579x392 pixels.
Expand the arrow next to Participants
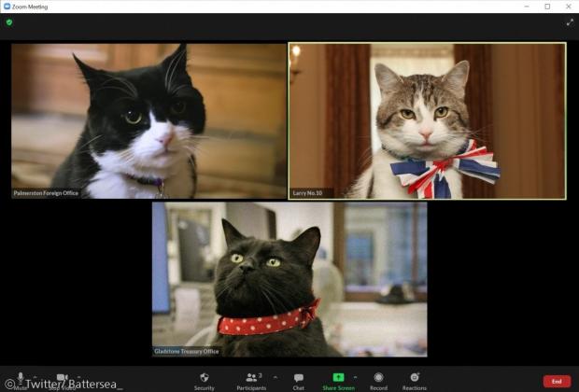point(275,377)
